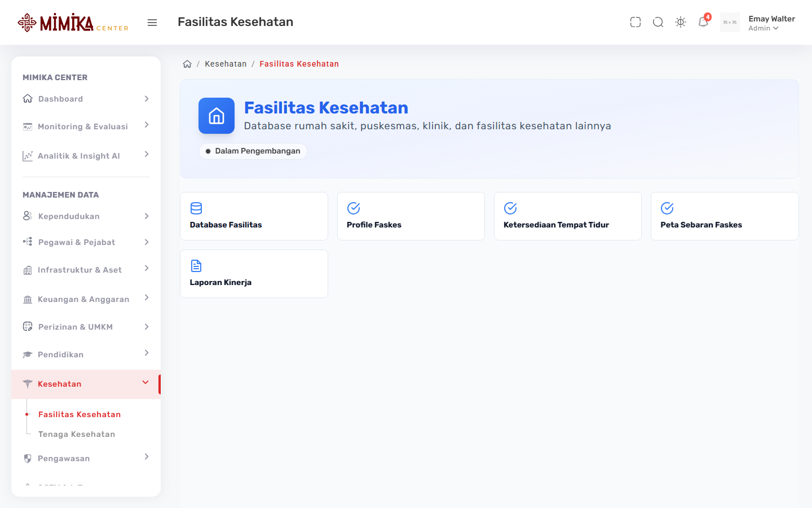Click the Kesehatan medical icon
The width and height of the screenshot is (812, 508).
tap(28, 384)
